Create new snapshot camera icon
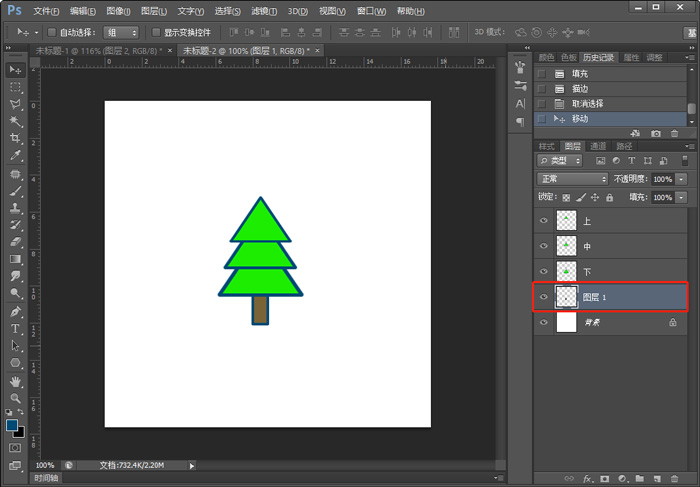700x487 pixels. (655, 133)
